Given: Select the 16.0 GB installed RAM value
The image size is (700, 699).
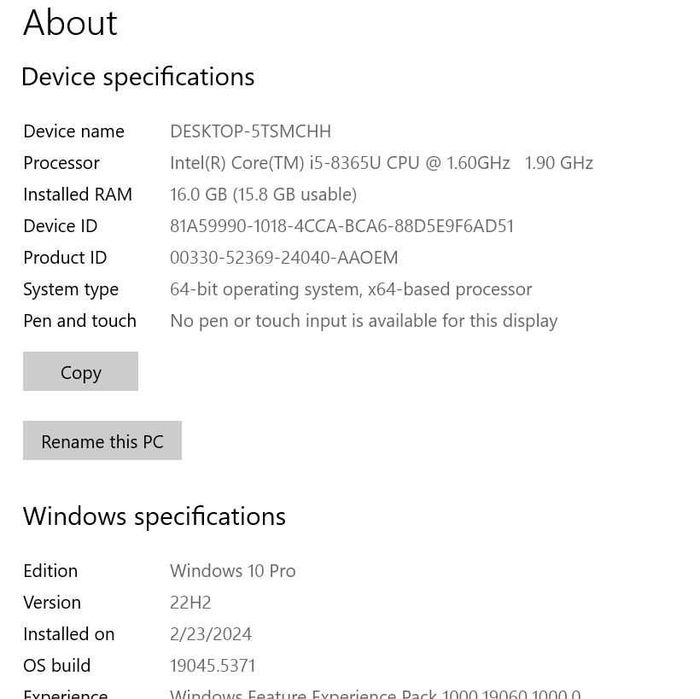Looking at the screenshot, I should tap(263, 194).
